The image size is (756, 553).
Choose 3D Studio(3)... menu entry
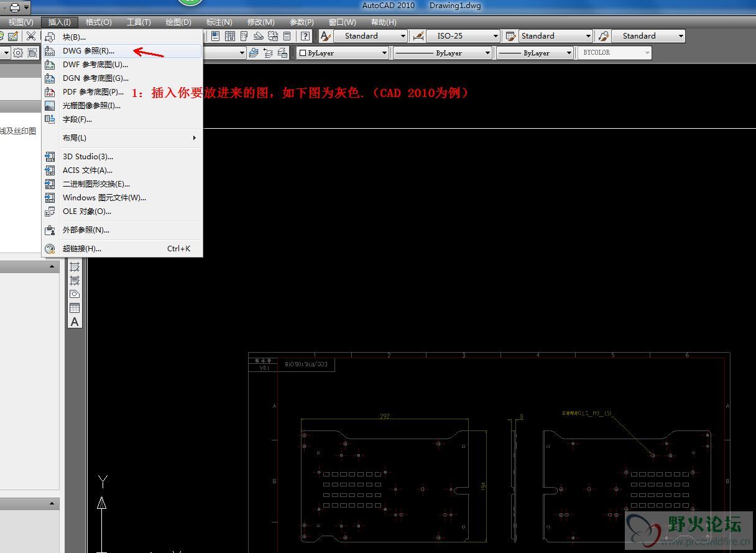click(x=122, y=157)
